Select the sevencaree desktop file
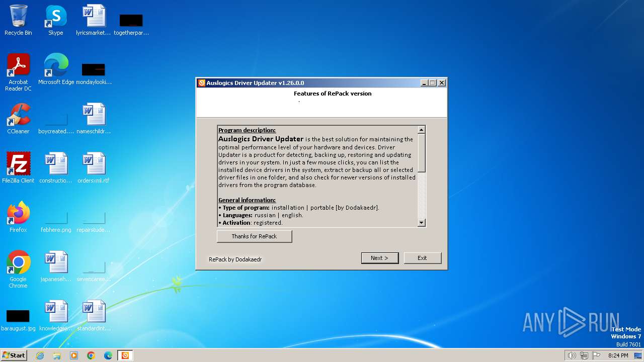This screenshot has width=644, height=362. coord(94,270)
